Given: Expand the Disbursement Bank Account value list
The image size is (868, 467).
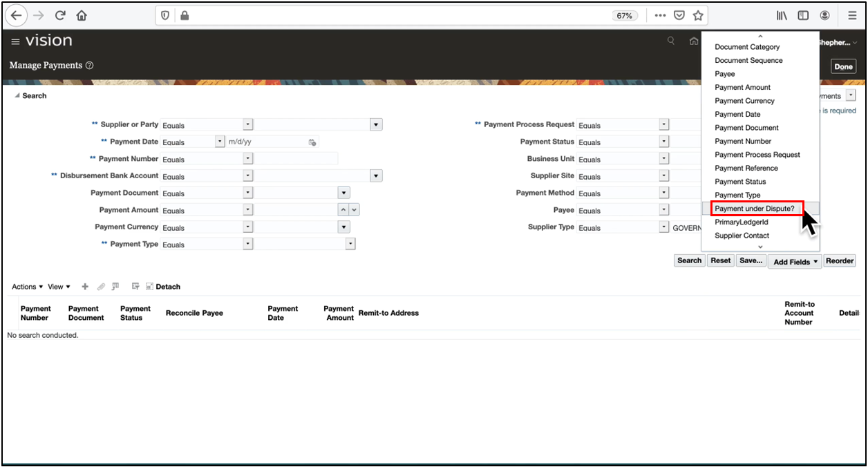Looking at the screenshot, I should tap(376, 176).
